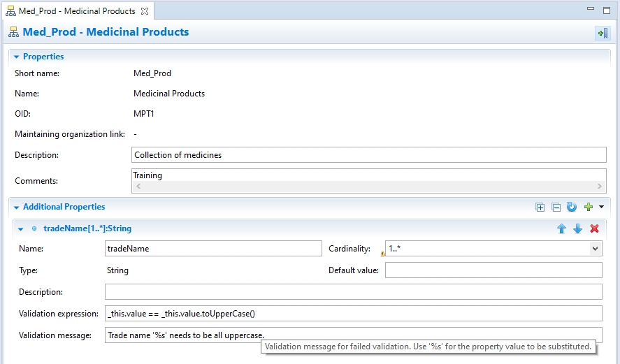Click the Comments horizontal scrollbar
Screen dimensions: 620x364
click(368, 187)
